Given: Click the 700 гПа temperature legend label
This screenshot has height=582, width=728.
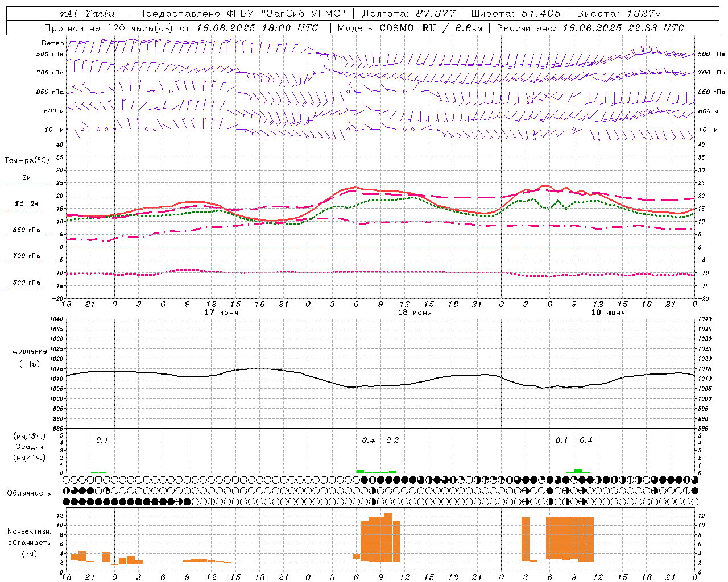Looking at the screenshot, I should point(27,256).
